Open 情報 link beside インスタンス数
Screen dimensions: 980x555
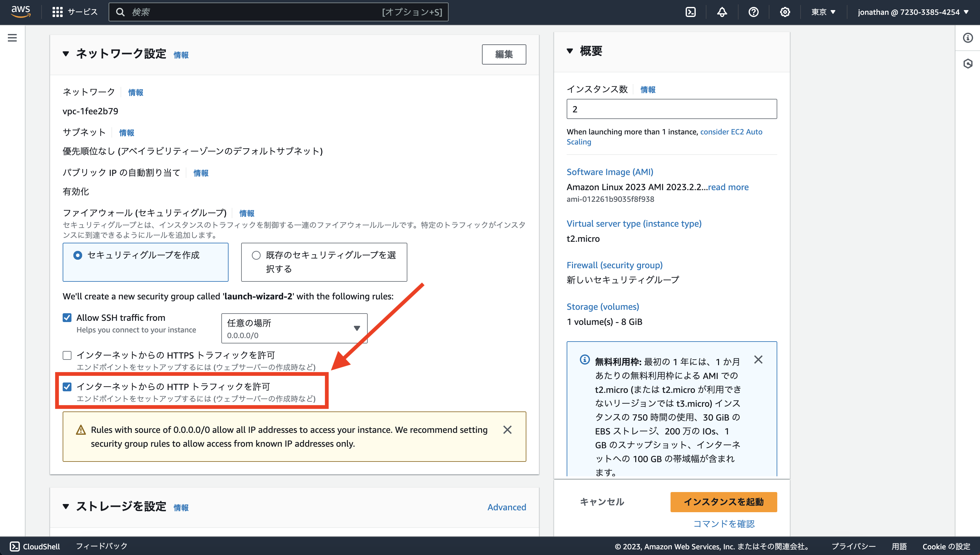point(648,90)
